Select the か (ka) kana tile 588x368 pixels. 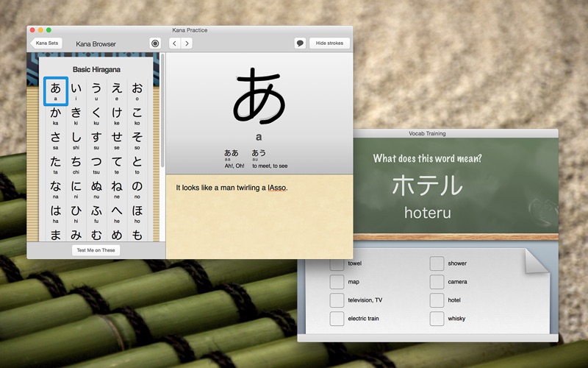coord(56,116)
